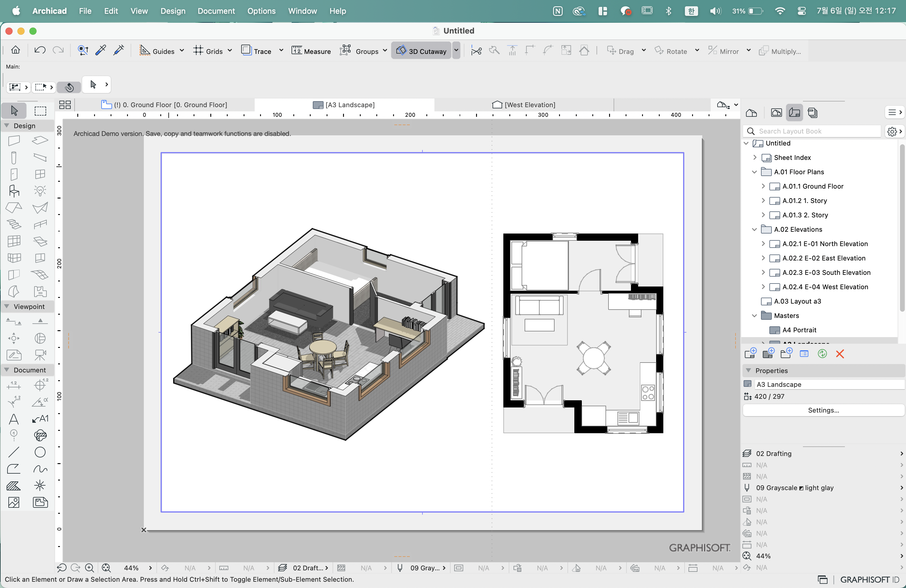Select the Window tool

(x=40, y=174)
